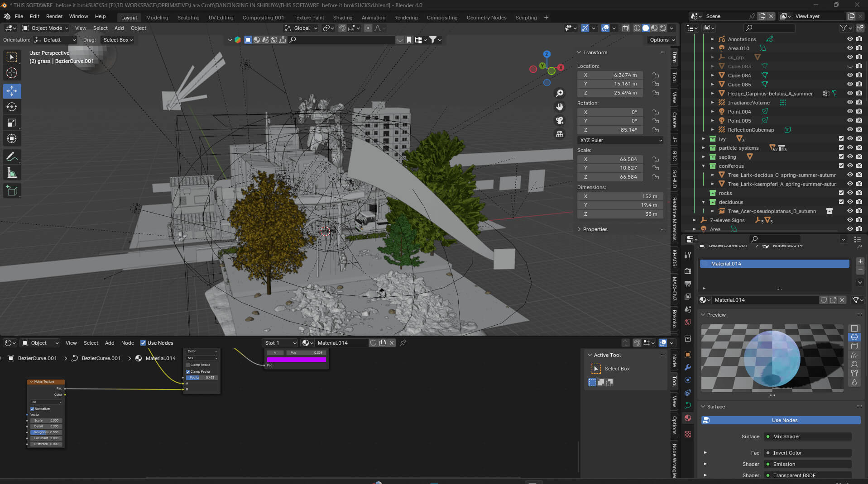Click the Use Nodes button in Surface panel
The height and width of the screenshot is (484, 868).
[781, 420]
